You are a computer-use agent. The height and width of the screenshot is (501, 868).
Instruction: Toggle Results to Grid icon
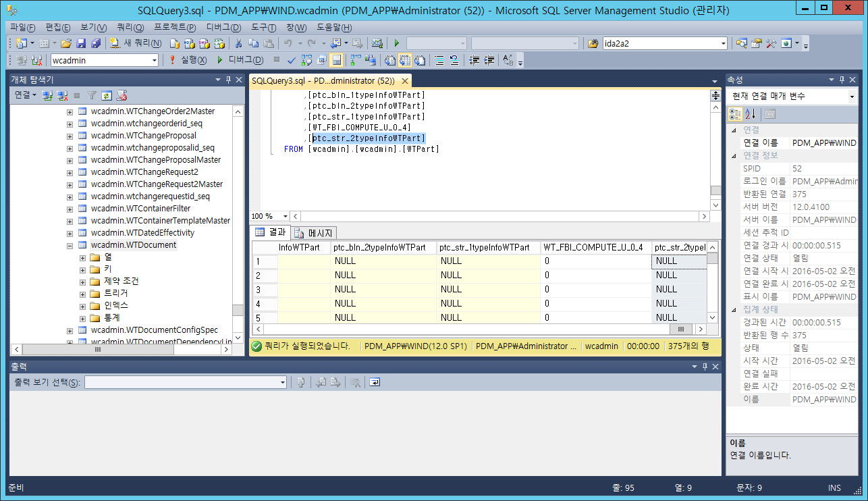pyautogui.click(x=405, y=60)
